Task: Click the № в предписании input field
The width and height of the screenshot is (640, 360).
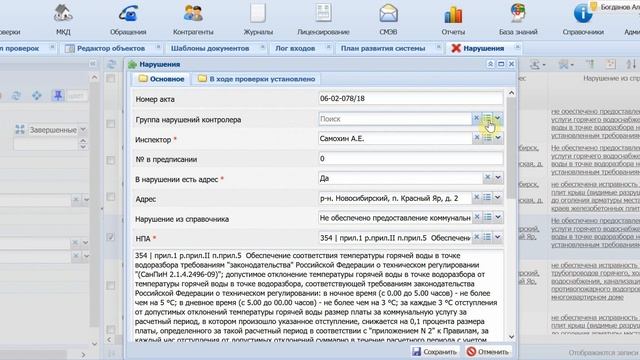Action: 410,158
